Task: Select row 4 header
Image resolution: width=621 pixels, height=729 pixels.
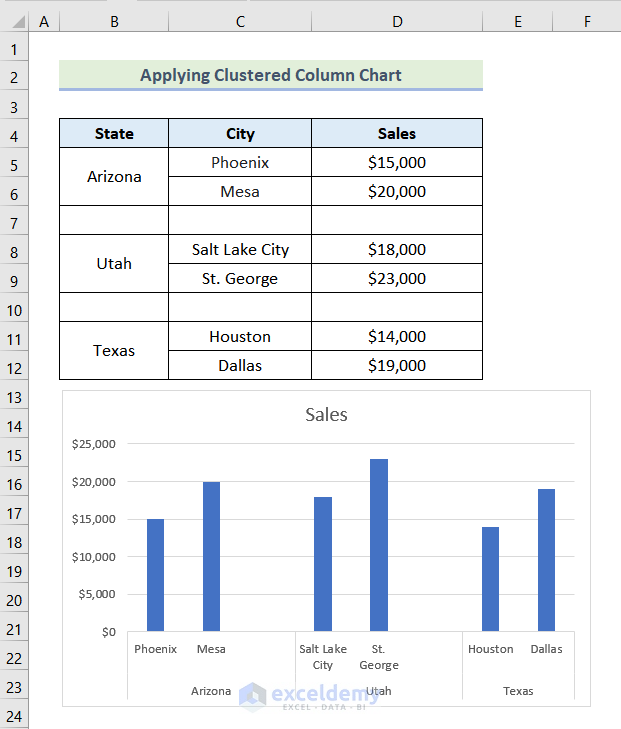Action: (x=15, y=134)
